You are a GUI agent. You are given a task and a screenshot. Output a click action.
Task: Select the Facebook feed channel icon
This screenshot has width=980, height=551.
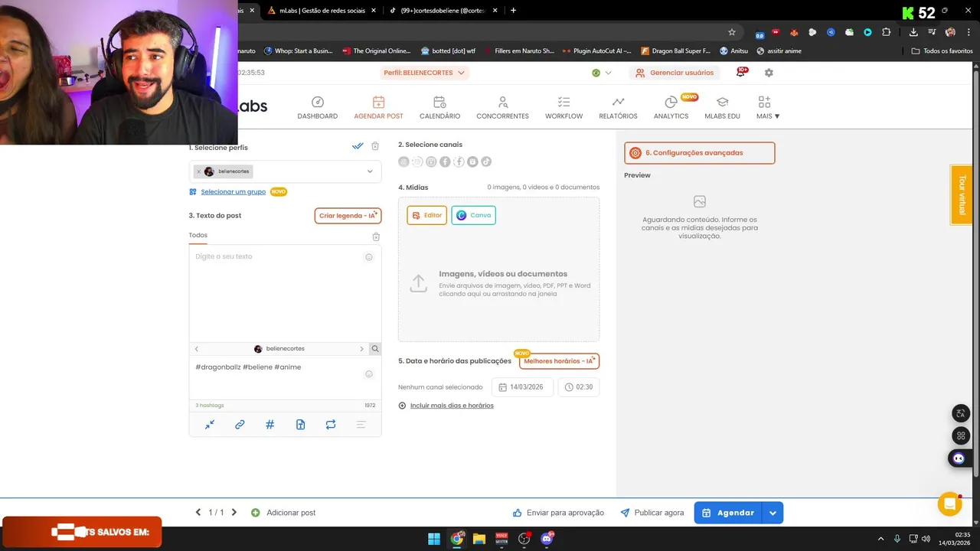click(445, 161)
